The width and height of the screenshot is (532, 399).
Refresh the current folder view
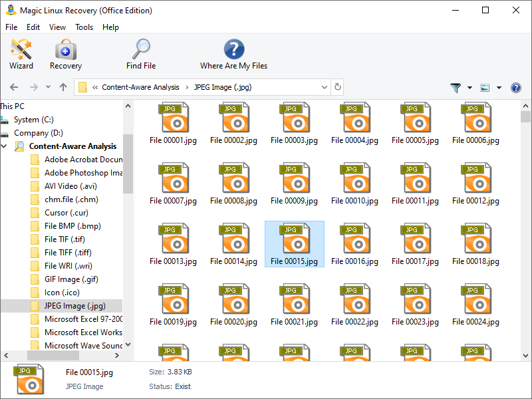pos(338,87)
